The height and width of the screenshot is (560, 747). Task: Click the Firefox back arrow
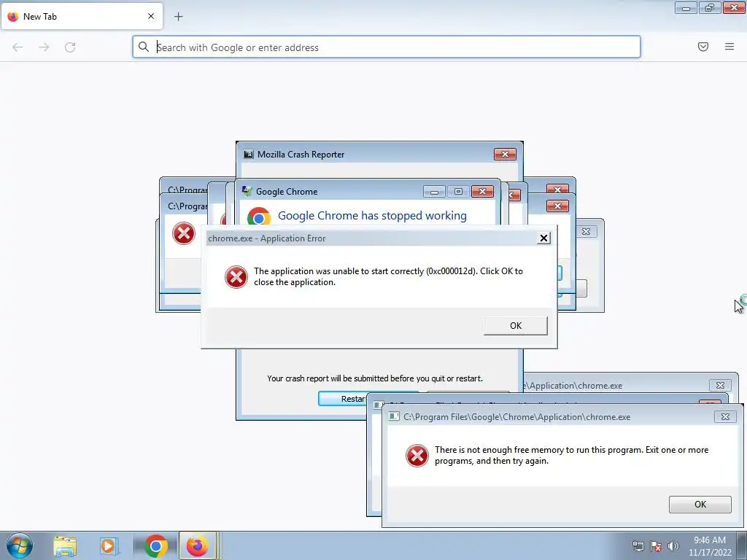click(x=18, y=47)
